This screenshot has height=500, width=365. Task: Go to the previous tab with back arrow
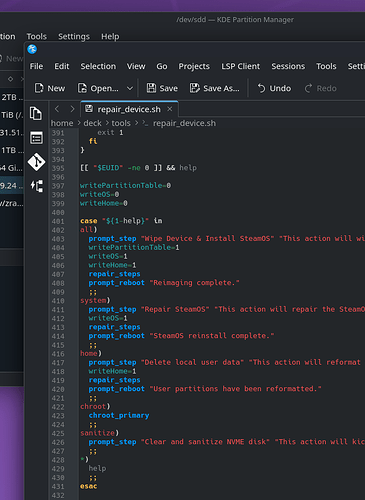[x=57, y=109]
